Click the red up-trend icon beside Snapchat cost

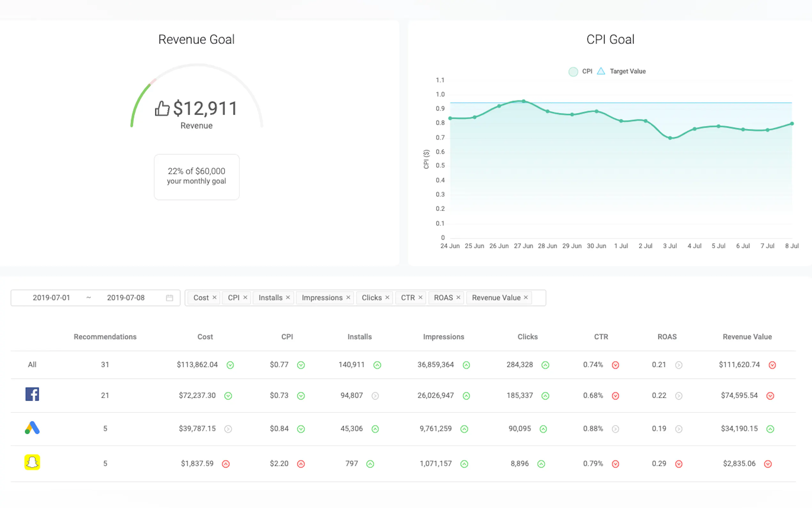click(226, 464)
